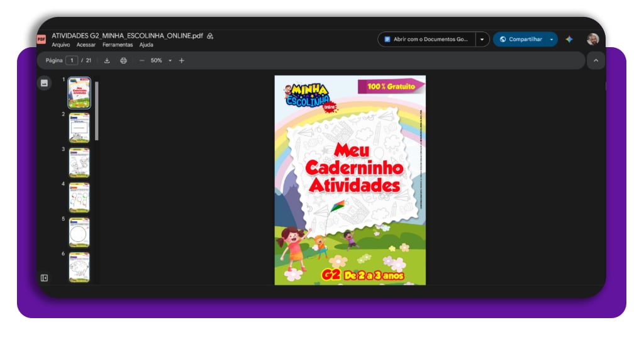Click the offline availability icon beside filename
Screen dimensions: 644x337
[x=210, y=36]
